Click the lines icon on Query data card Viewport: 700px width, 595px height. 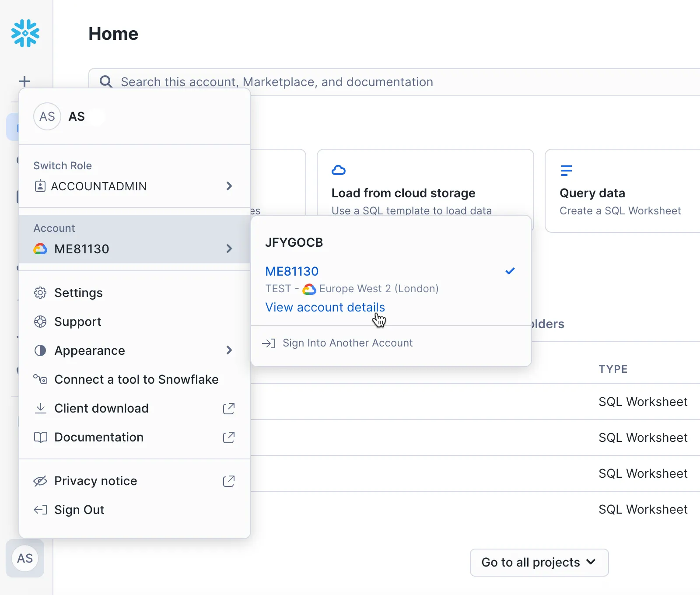click(567, 170)
